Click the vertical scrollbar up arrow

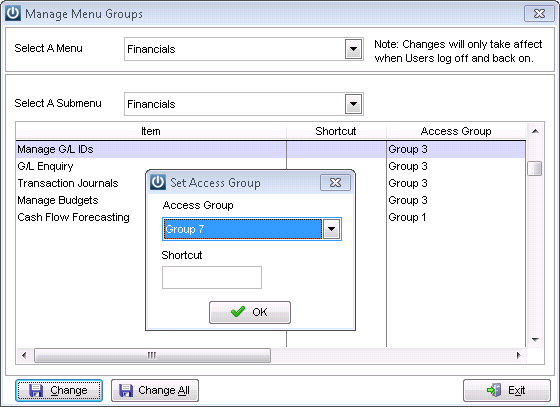[x=535, y=131]
